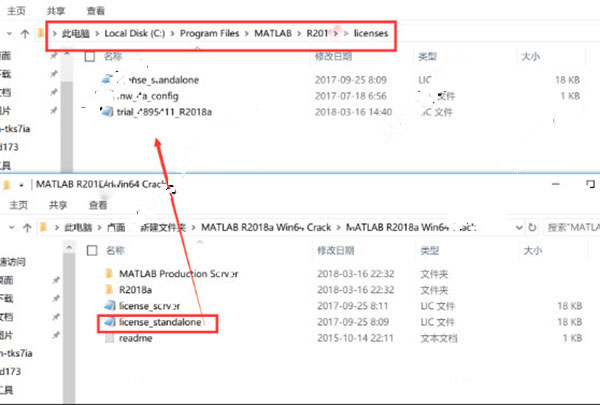Image resolution: width=600 pixels, height=405 pixels.
Task: Open tks7ia item in lower navigation pane
Action: (x=16, y=353)
